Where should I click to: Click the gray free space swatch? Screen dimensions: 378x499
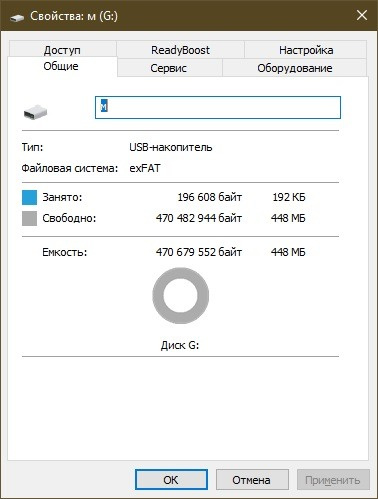(29, 218)
